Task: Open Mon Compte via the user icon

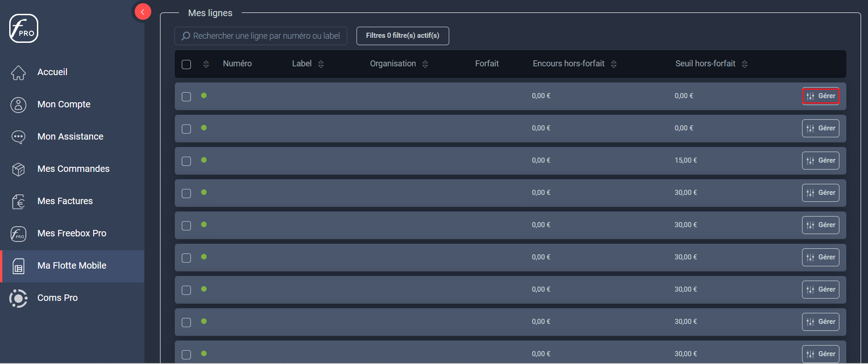Action: tap(18, 105)
